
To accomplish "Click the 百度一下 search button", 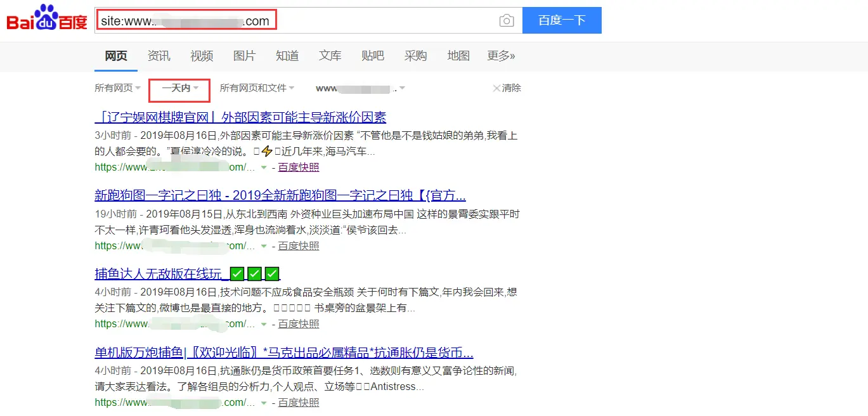I will 562,20.
